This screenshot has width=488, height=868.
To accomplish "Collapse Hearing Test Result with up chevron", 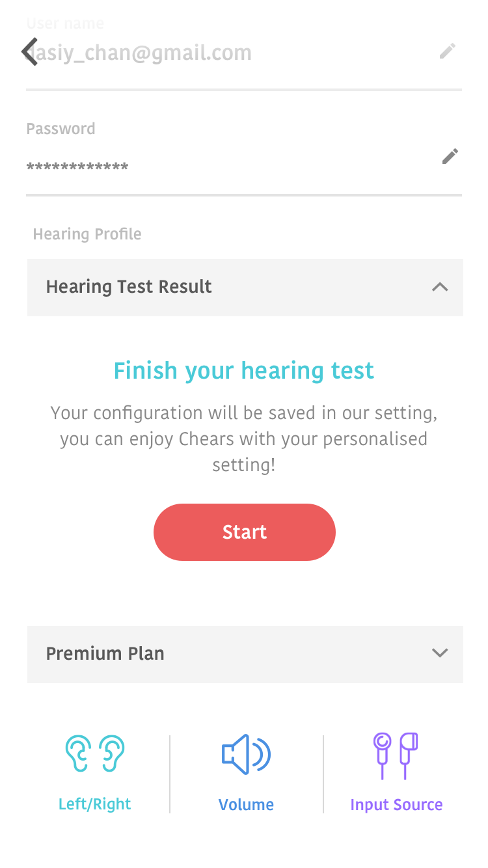I will click(440, 287).
